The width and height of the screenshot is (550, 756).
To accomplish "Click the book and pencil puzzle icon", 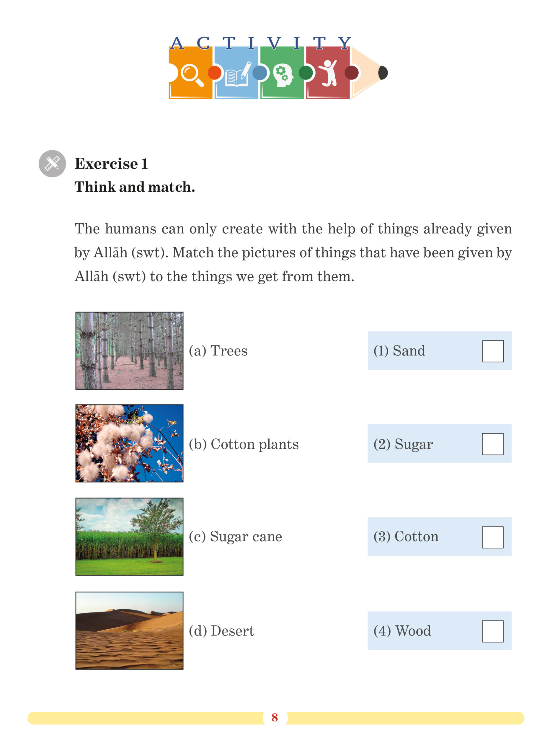I will (237, 75).
